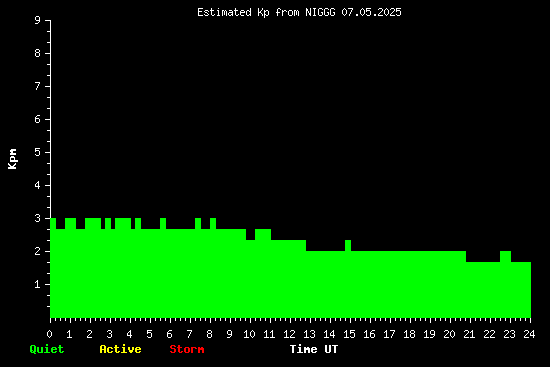The height and width of the screenshot is (367, 550).
Task: Click hour 6 on the time axis
Action: pyautogui.click(x=170, y=334)
